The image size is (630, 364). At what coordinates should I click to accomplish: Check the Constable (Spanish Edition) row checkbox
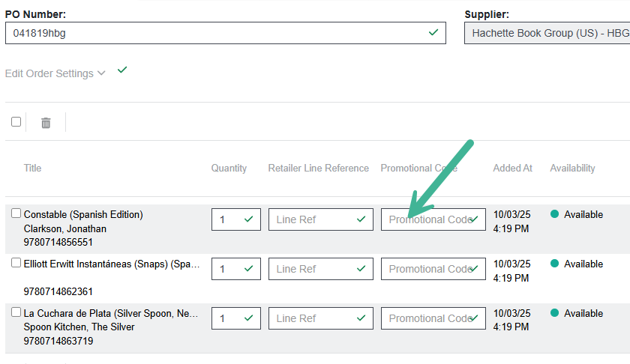16,213
